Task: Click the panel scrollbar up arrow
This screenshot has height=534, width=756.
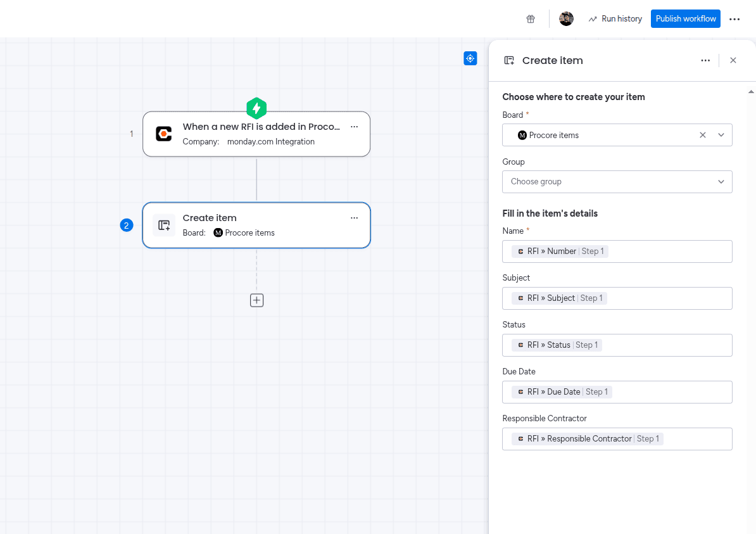Action: click(x=751, y=92)
